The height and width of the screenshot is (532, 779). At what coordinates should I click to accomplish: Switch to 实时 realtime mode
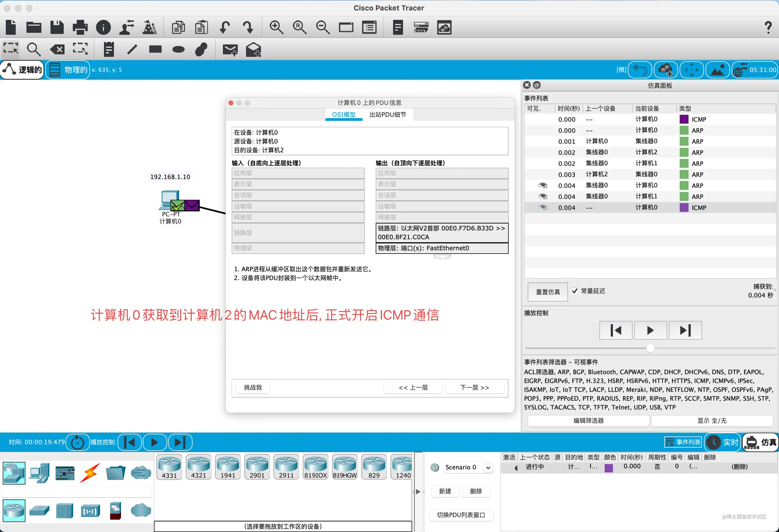[722, 443]
